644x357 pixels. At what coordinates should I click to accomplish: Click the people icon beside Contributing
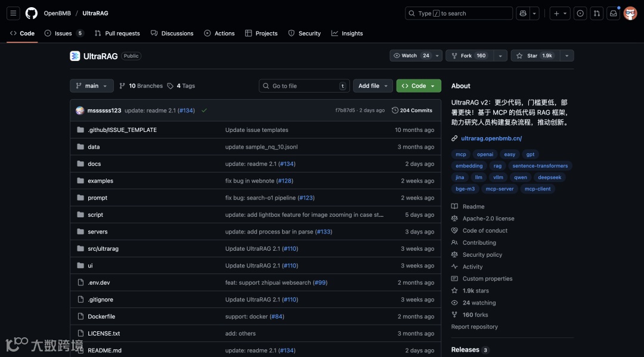tap(454, 242)
